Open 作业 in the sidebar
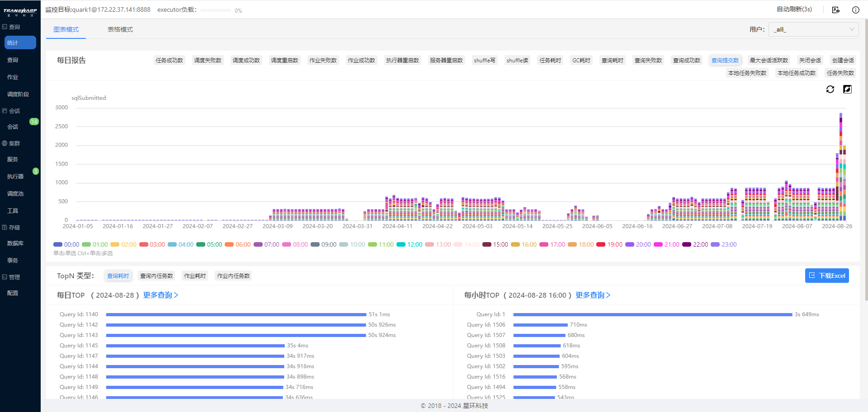The height and width of the screenshot is (412, 868). tap(13, 77)
